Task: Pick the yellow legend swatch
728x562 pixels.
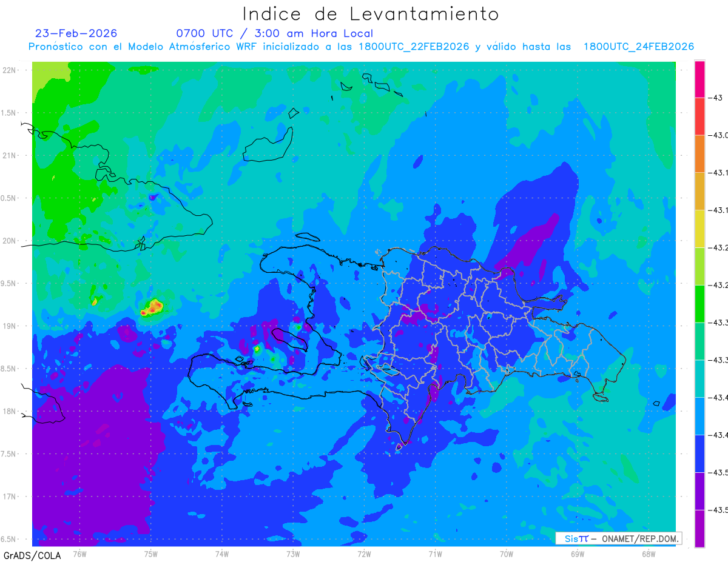Action: pos(699,229)
